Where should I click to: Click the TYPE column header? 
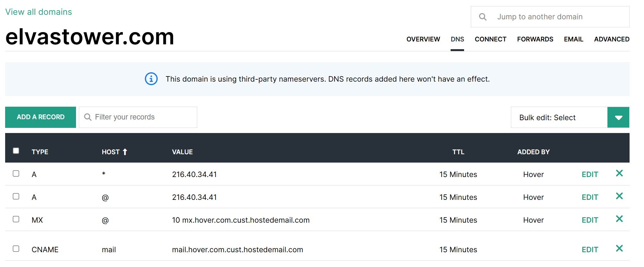click(40, 152)
